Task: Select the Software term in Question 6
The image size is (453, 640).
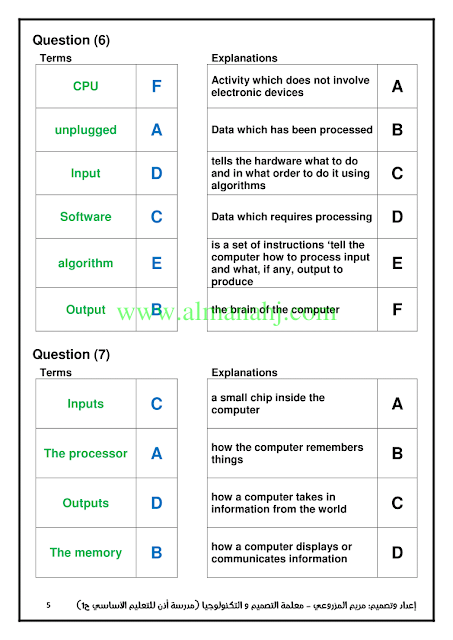Action: pos(86,217)
